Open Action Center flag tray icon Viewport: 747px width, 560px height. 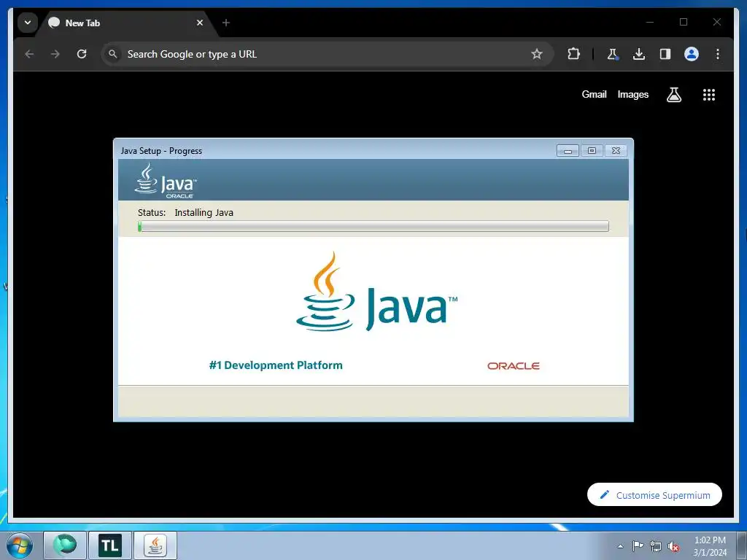coord(638,545)
